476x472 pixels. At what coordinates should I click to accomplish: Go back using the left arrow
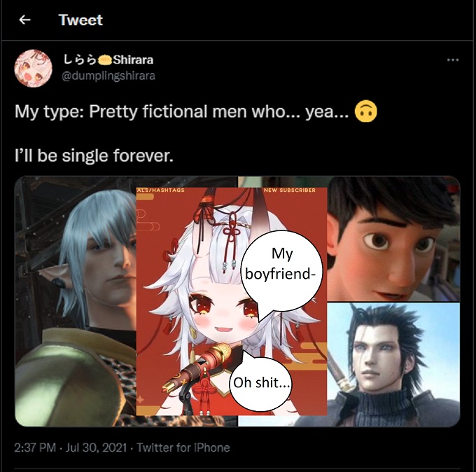pyautogui.click(x=25, y=20)
